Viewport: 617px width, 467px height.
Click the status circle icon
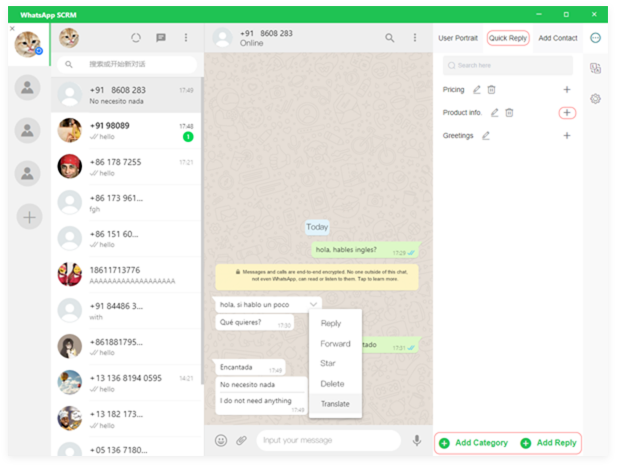pyautogui.click(x=136, y=38)
